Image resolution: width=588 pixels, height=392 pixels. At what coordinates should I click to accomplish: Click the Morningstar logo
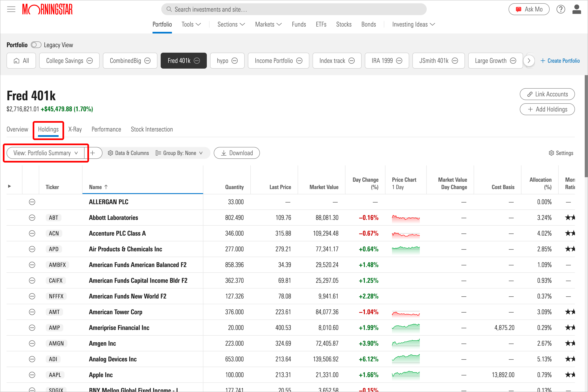[47, 9]
